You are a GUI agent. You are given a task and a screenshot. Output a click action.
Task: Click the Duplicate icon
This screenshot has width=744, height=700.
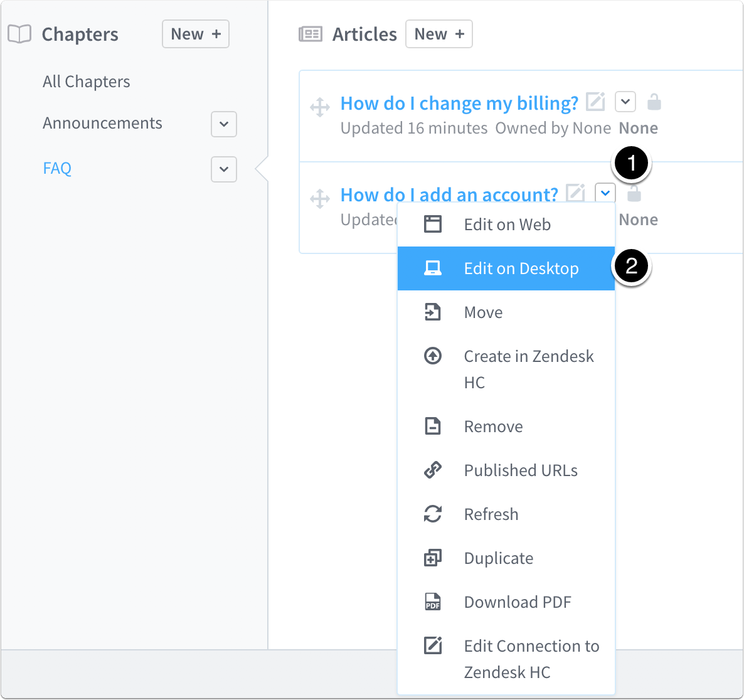tap(433, 558)
